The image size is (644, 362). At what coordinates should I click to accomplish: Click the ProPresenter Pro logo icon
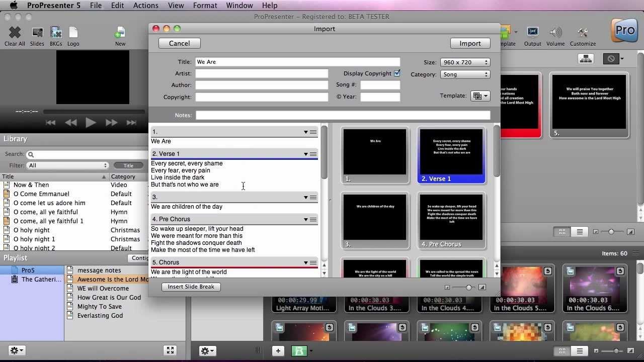pyautogui.click(x=625, y=31)
